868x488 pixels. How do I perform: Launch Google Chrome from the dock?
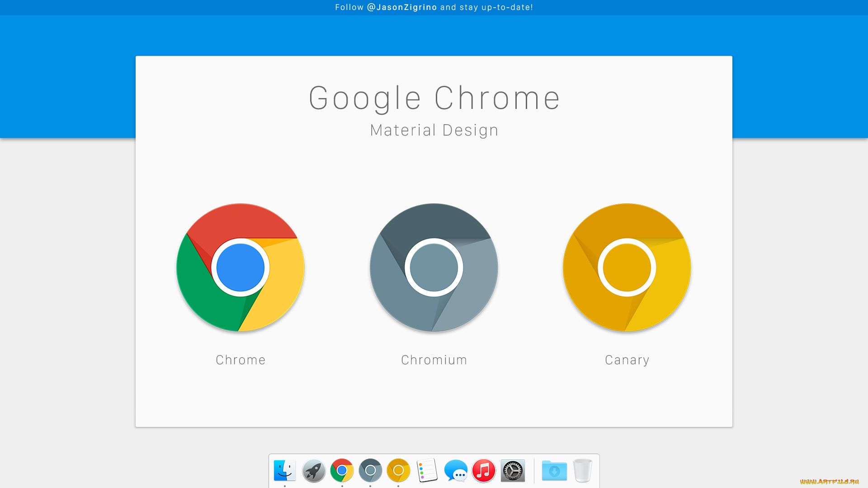point(342,470)
